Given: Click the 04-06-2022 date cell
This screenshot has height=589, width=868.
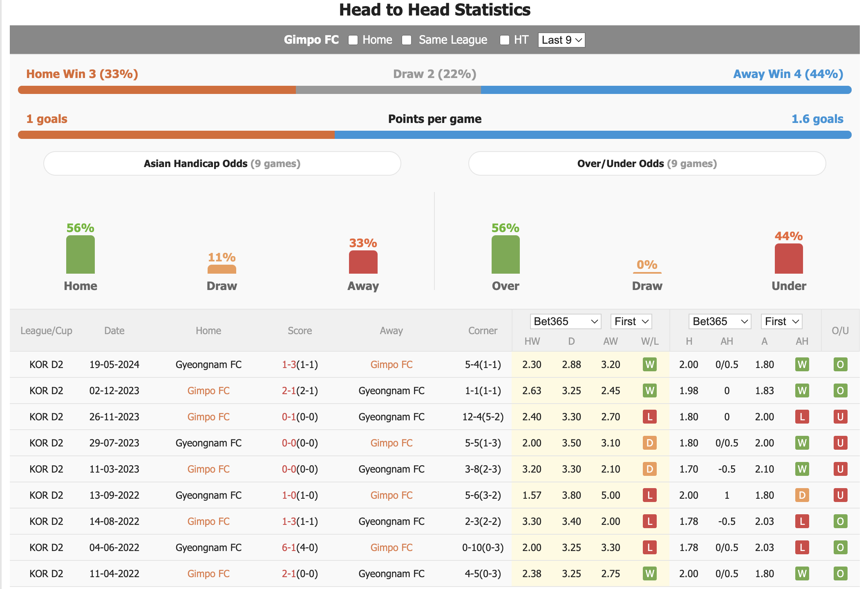Looking at the screenshot, I should tap(114, 547).
